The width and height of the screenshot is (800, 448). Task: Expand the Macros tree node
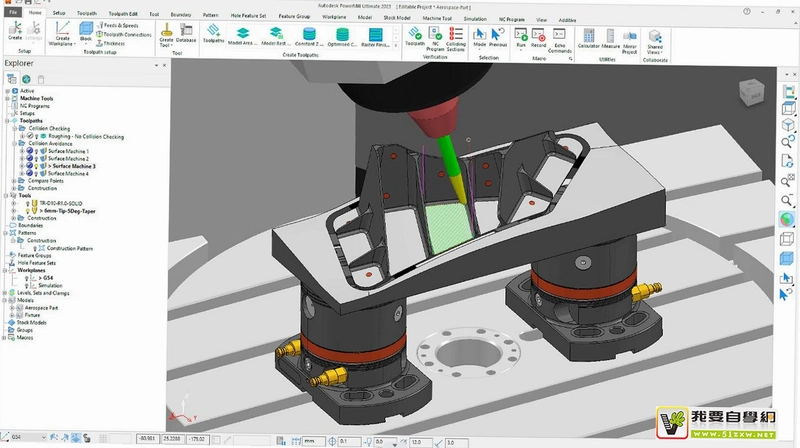click(x=5, y=338)
